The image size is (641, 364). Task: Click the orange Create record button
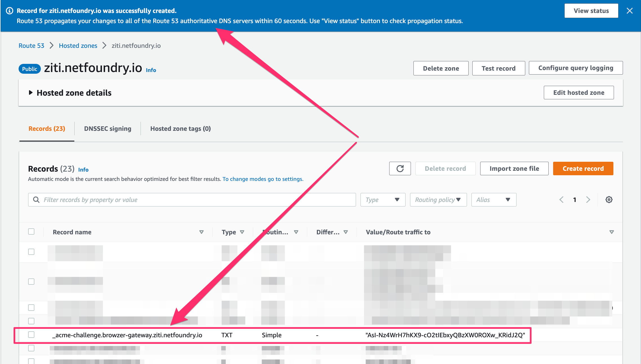tap(583, 168)
